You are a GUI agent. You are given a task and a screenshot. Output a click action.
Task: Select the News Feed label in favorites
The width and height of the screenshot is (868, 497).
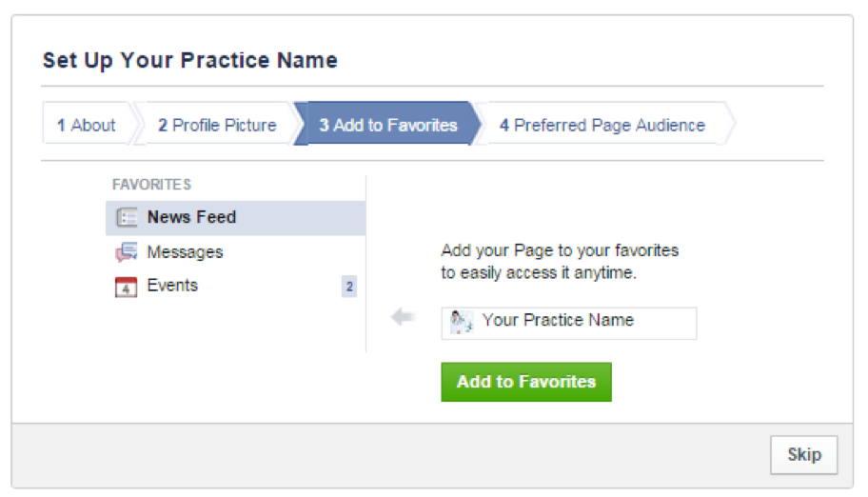pos(191,217)
